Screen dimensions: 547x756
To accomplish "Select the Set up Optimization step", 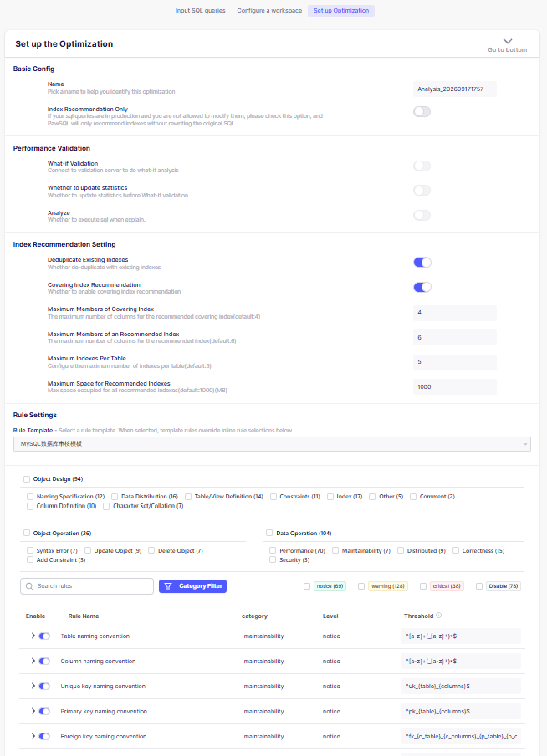I will (x=341, y=11).
